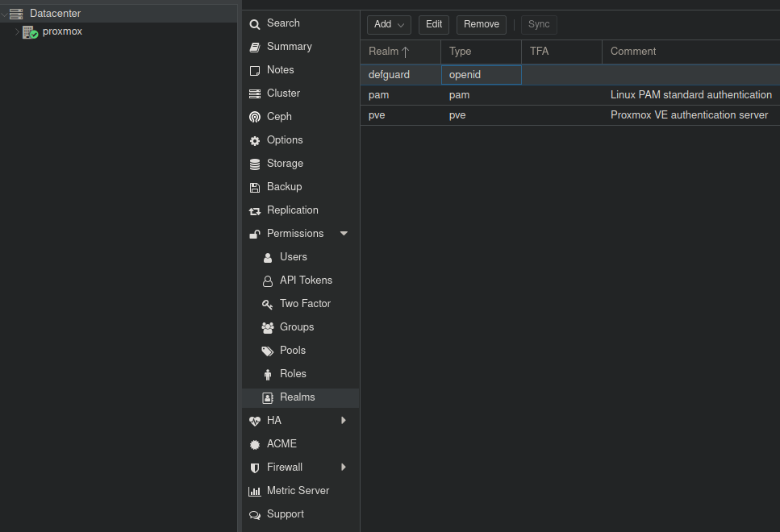
Task: Click the Storage database icon
Action: pyautogui.click(x=255, y=164)
